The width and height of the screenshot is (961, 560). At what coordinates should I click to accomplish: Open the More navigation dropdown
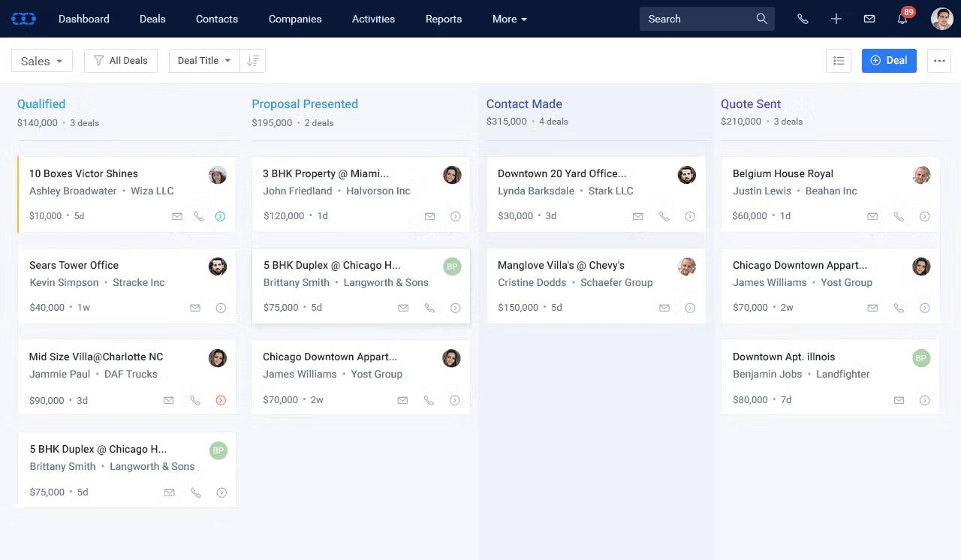(x=509, y=19)
